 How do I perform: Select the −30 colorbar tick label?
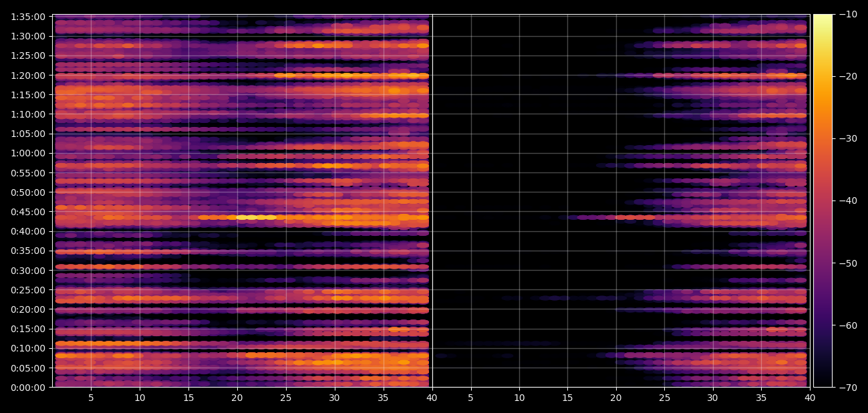(x=848, y=138)
